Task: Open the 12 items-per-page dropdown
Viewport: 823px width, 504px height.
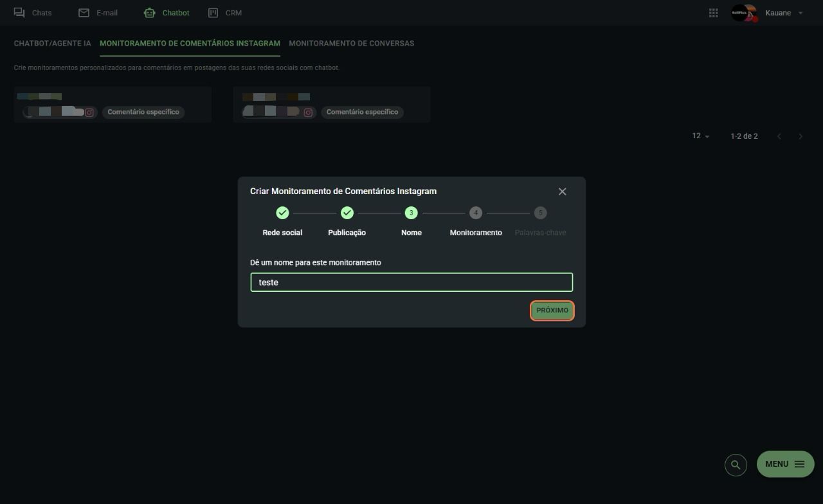Action: tap(701, 136)
